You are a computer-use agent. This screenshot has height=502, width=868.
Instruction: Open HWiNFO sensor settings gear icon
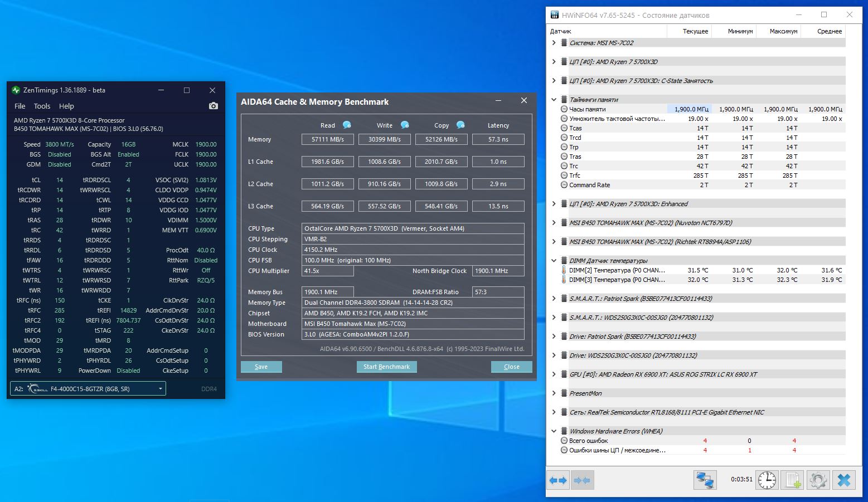pyautogui.click(x=818, y=480)
